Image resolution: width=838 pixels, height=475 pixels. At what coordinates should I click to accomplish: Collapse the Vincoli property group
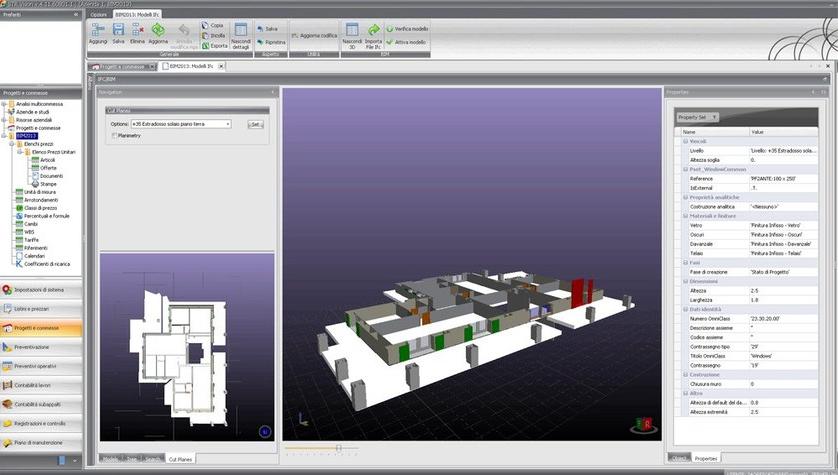(x=685, y=142)
